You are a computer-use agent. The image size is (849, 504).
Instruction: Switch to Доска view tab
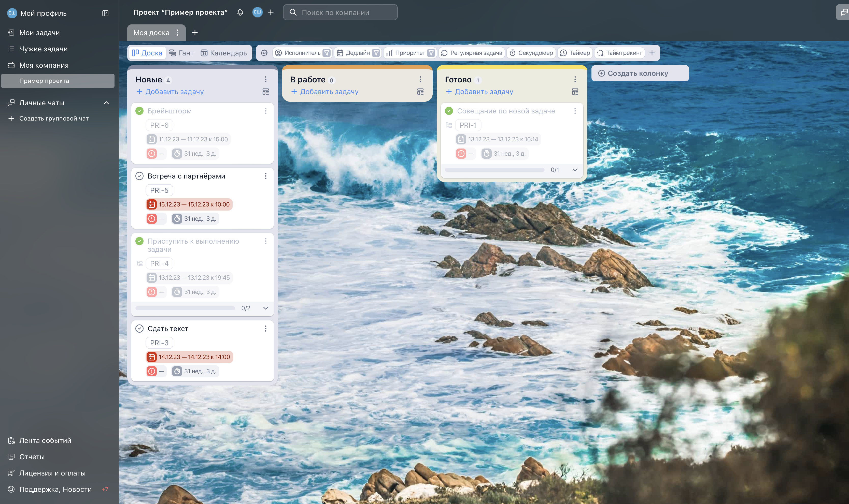[147, 53]
